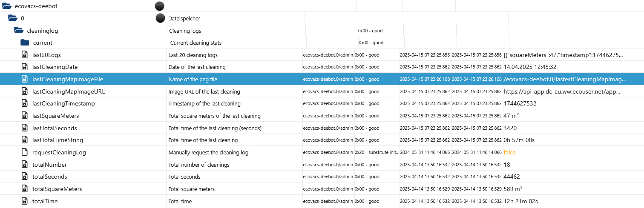
Task: Click the state icon of totalTime
Action: (x=25, y=201)
